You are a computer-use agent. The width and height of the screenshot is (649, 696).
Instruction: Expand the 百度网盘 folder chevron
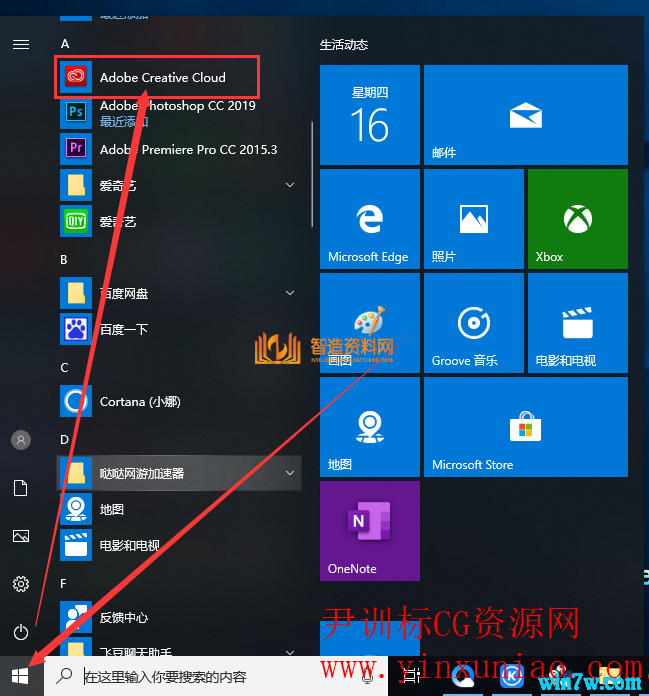click(290, 293)
